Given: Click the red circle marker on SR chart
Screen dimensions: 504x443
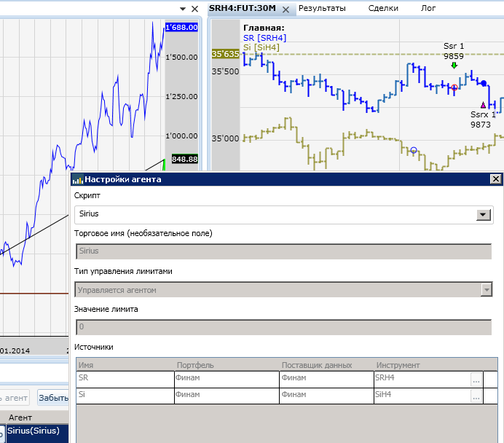Looking at the screenshot, I should pos(454,87).
